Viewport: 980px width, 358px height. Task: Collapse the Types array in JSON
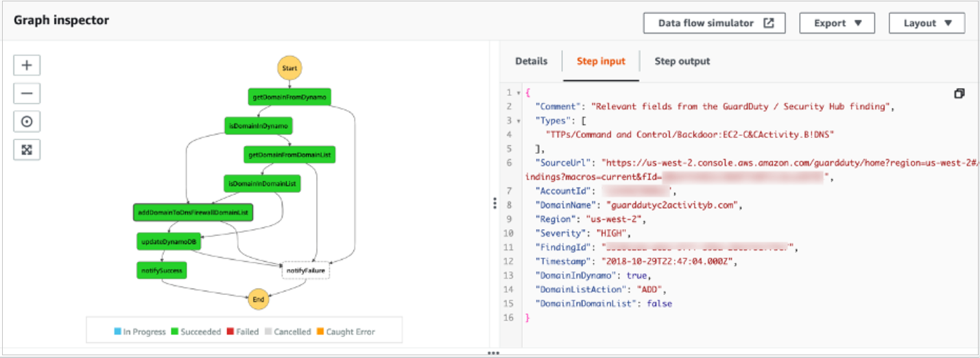coord(517,121)
